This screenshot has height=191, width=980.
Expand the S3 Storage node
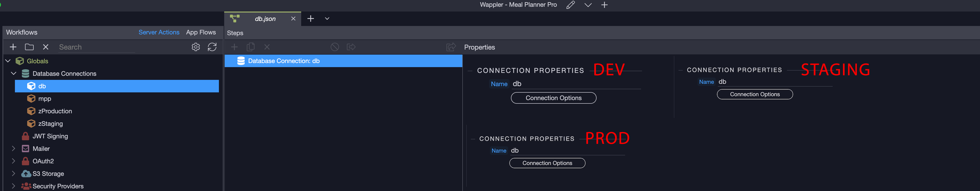coord(14,173)
